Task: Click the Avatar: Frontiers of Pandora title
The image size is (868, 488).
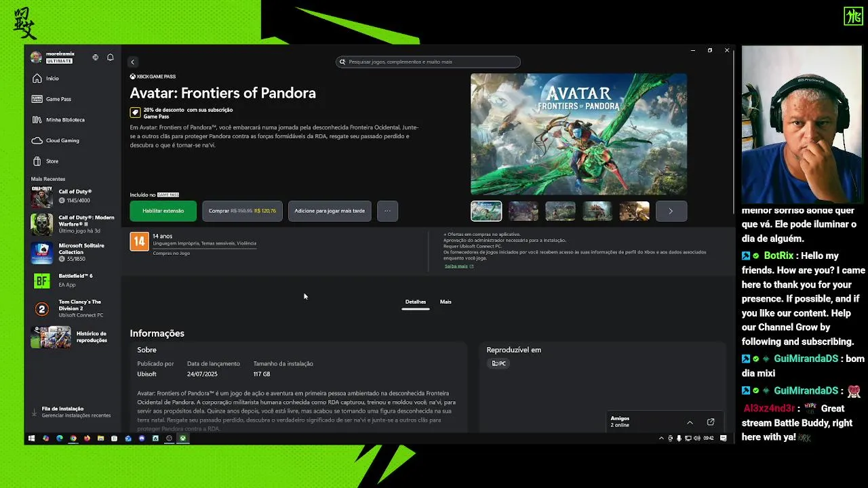Action: [x=222, y=94]
